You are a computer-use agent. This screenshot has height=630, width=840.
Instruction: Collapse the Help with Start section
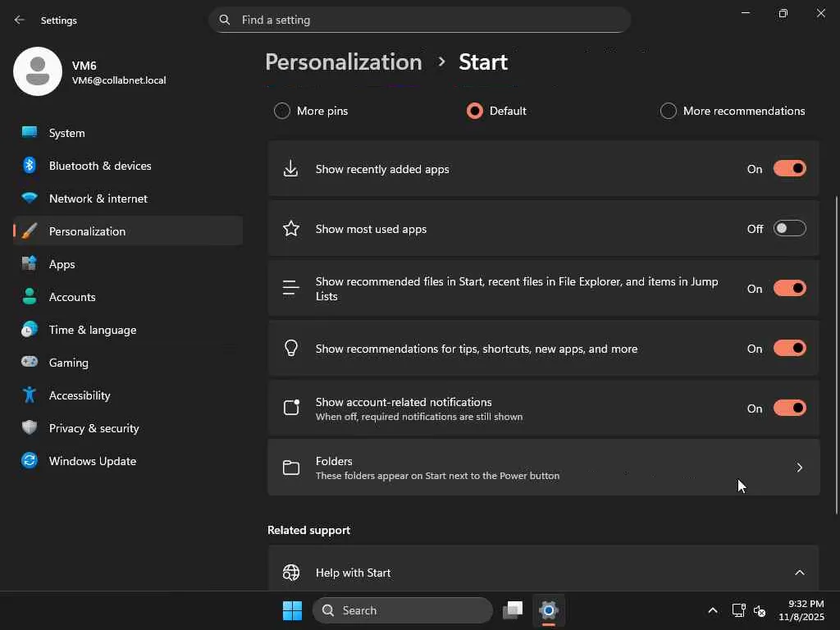click(799, 573)
